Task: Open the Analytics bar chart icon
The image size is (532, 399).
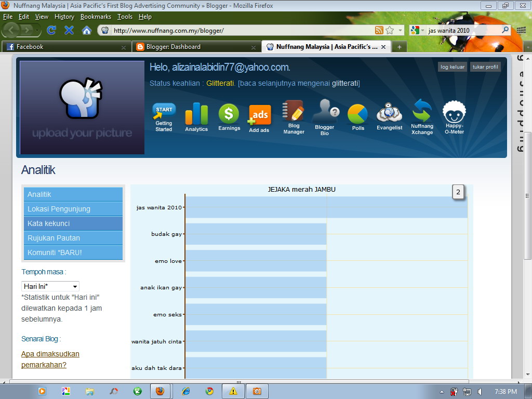Action: click(196, 117)
